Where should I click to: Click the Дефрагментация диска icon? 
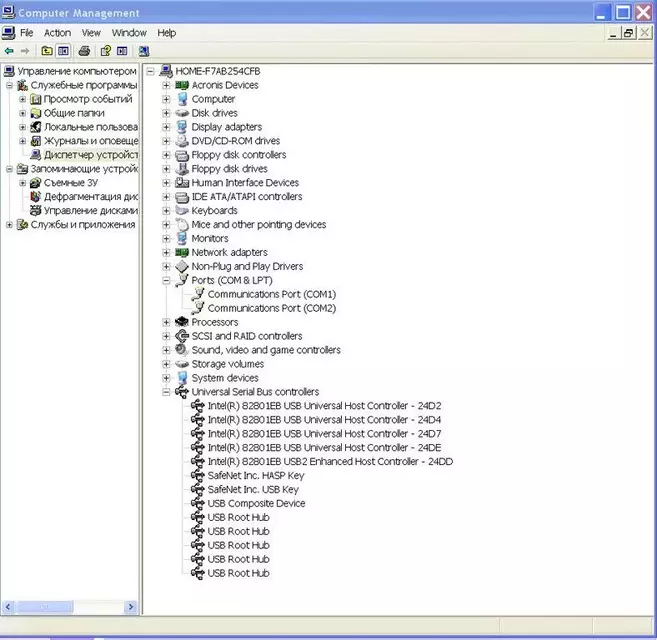coord(36,197)
